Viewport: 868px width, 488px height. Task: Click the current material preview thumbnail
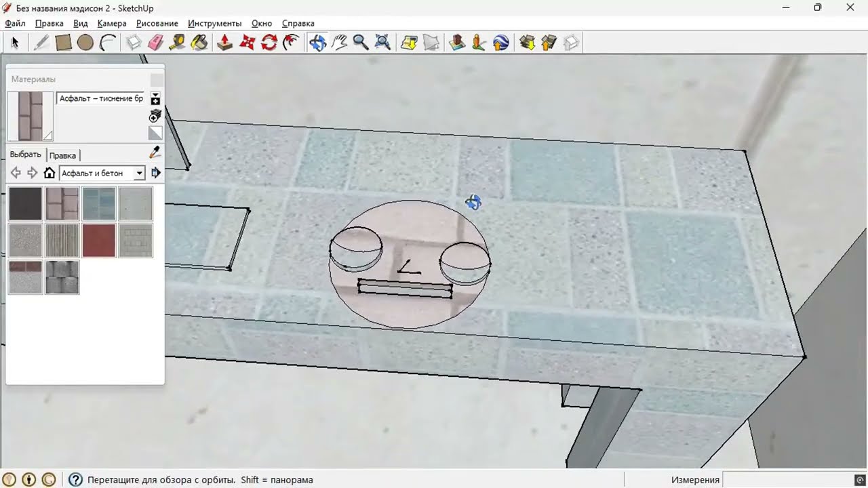pos(30,116)
